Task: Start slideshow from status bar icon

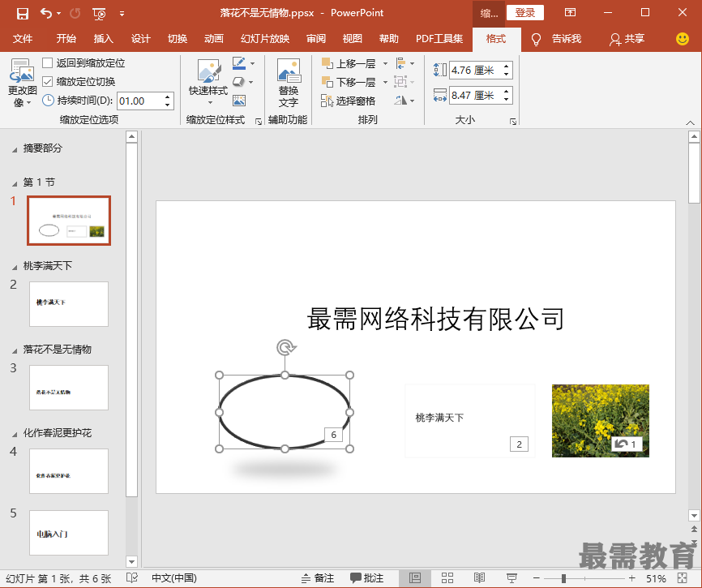Action: click(512, 578)
